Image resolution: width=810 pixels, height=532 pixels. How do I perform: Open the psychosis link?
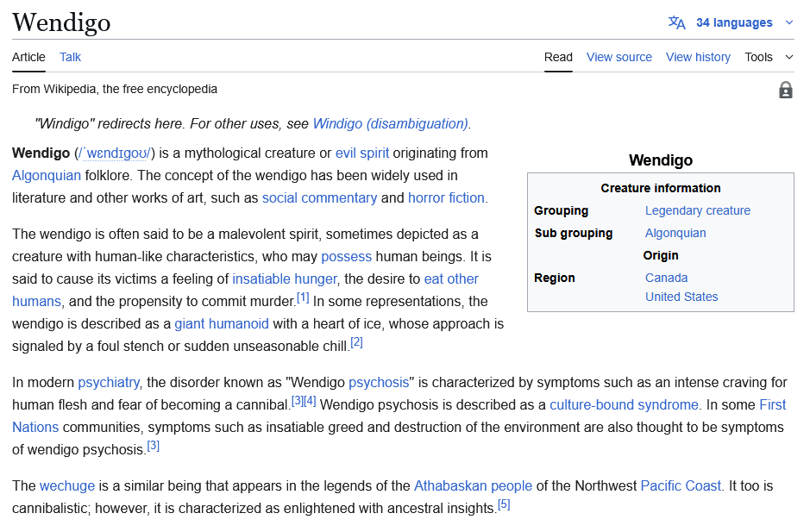(379, 383)
